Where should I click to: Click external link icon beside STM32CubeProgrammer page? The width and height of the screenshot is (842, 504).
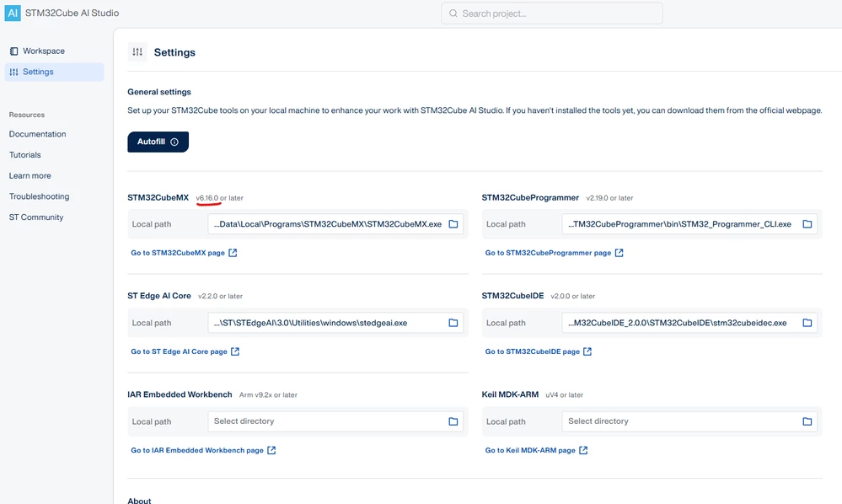point(619,253)
